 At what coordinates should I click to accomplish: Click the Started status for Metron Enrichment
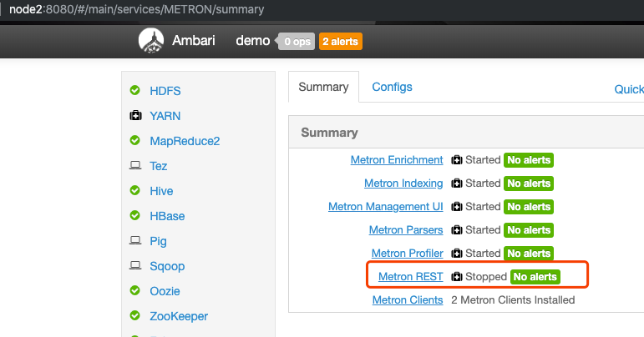coord(483,160)
